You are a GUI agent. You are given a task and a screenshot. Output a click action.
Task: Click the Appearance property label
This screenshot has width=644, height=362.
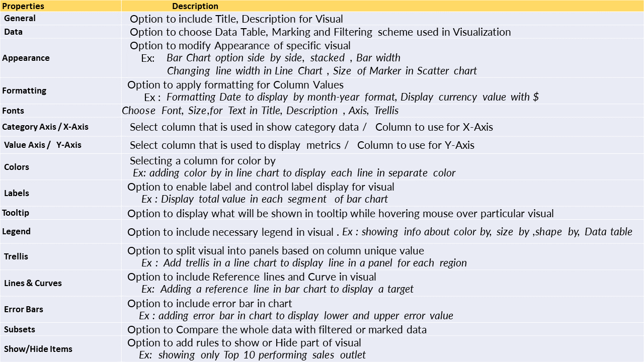pyautogui.click(x=26, y=58)
